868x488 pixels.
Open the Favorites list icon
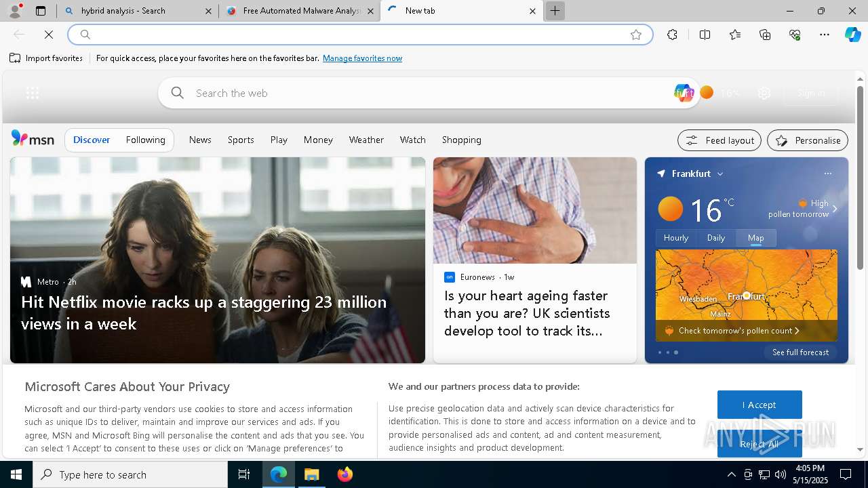click(x=735, y=35)
